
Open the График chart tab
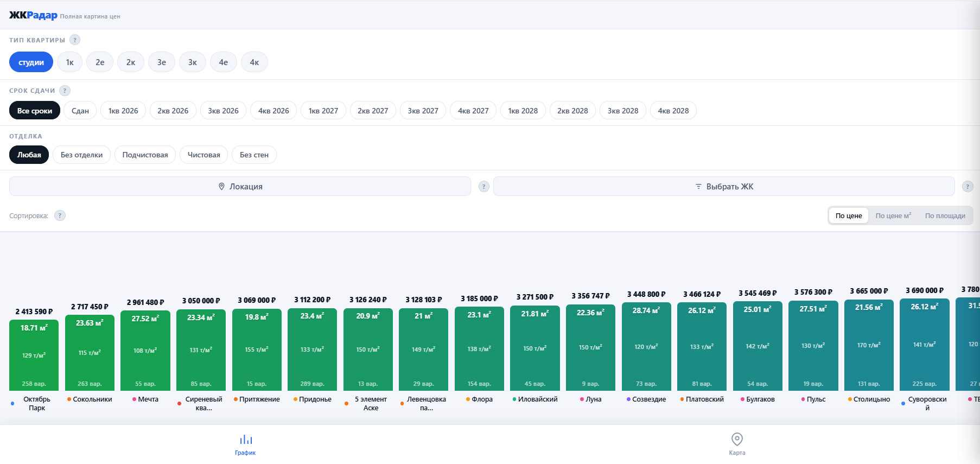pyautogui.click(x=245, y=444)
